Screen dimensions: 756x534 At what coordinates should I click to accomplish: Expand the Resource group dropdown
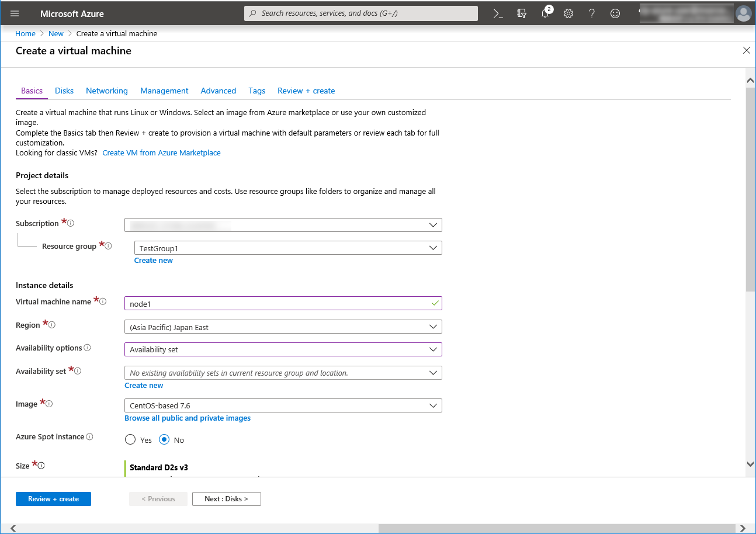(x=287, y=248)
